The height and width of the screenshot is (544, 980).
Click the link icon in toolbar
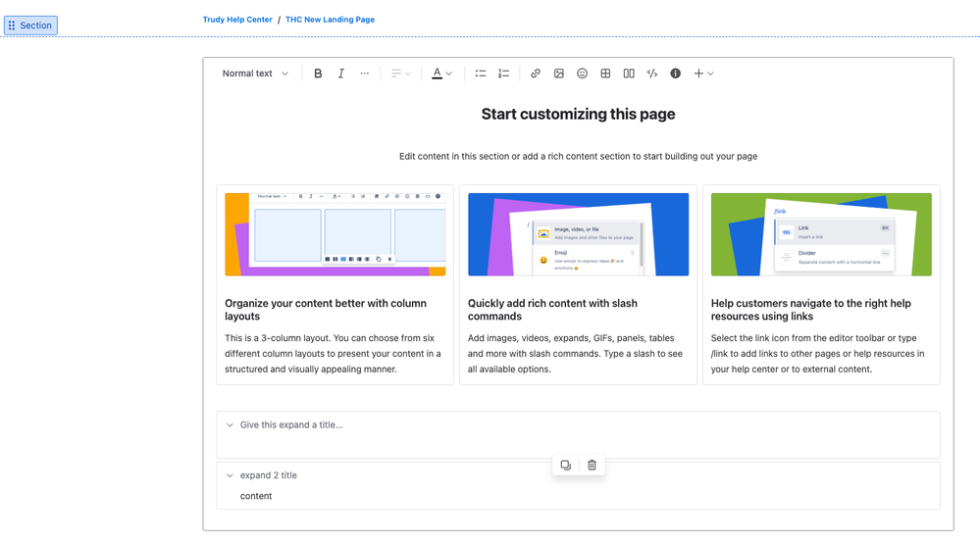pyautogui.click(x=535, y=74)
